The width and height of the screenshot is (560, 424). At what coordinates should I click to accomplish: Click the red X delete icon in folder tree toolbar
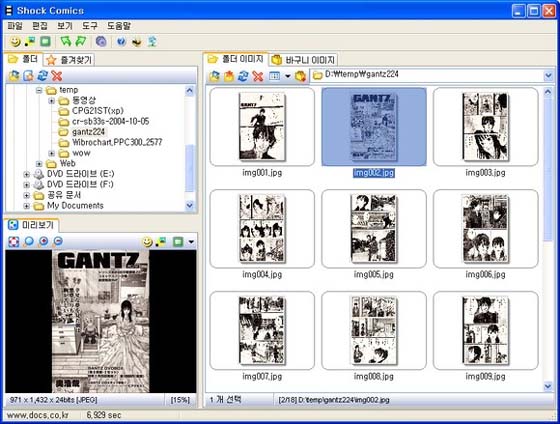pos(57,75)
